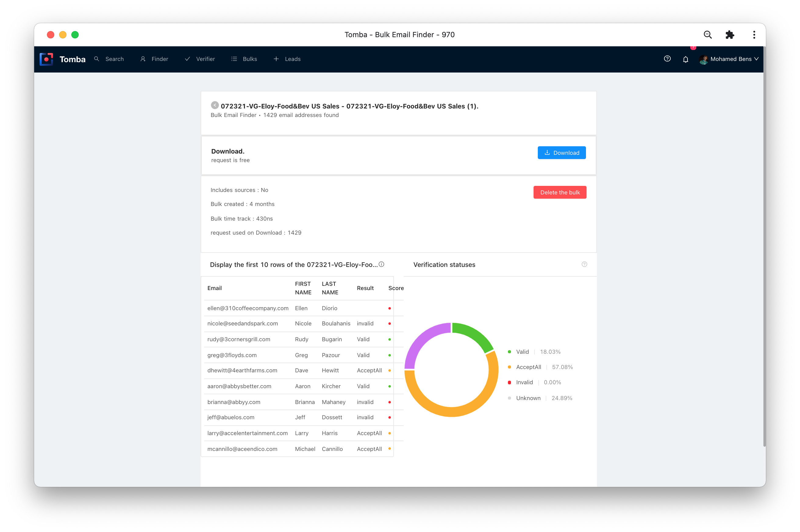Click the plus icon beside Leads

point(276,59)
